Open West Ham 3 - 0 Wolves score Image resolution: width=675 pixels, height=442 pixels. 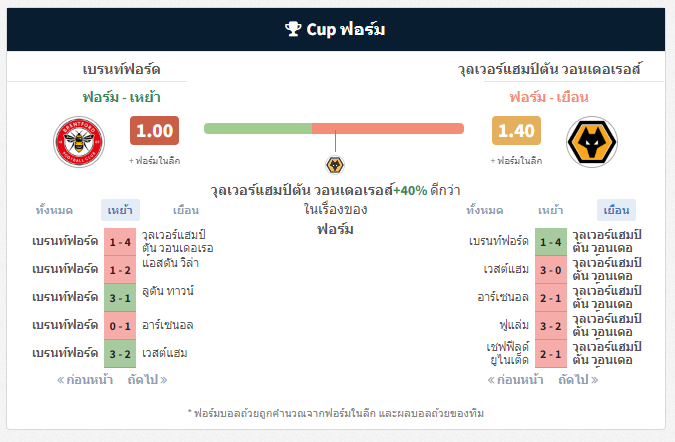click(551, 270)
